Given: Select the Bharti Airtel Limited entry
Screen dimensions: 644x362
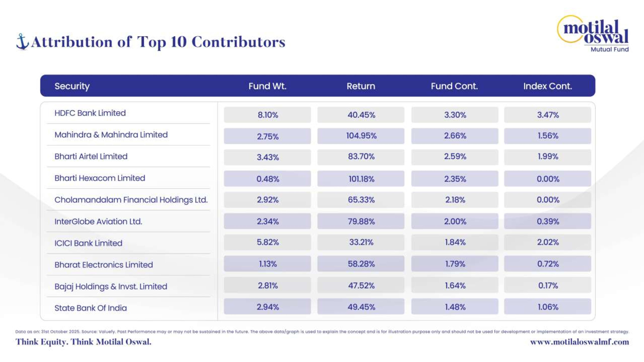Looking at the screenshot, I should [x=91, y=157].
